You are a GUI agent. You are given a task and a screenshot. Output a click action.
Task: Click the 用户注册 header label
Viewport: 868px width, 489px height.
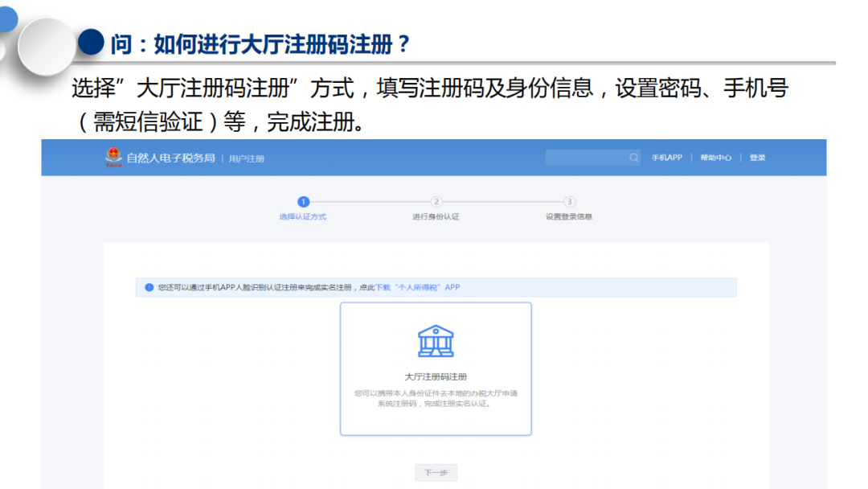[x=247, y=159]
